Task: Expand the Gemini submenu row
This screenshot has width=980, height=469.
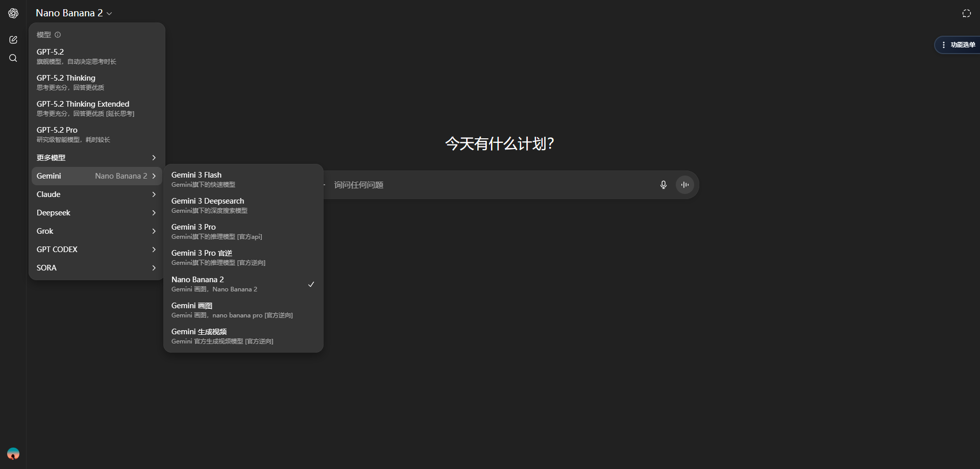Action: 96,176
